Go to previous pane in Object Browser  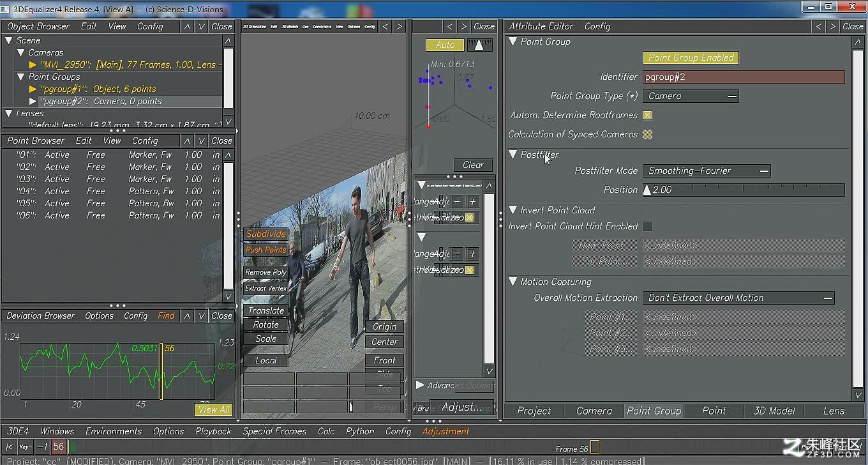pyautogui.click(x=187, y=26)
